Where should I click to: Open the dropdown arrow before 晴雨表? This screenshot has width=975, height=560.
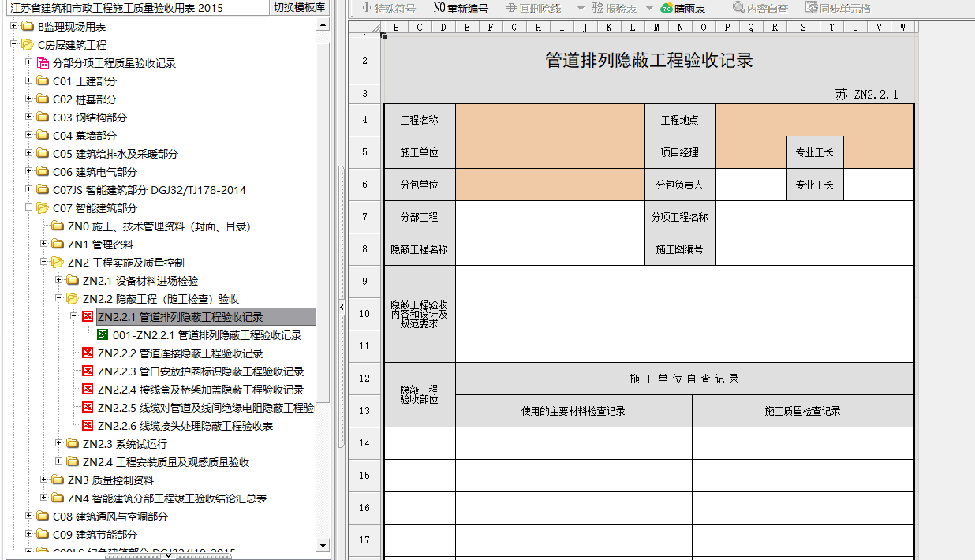tap(650, 9)
